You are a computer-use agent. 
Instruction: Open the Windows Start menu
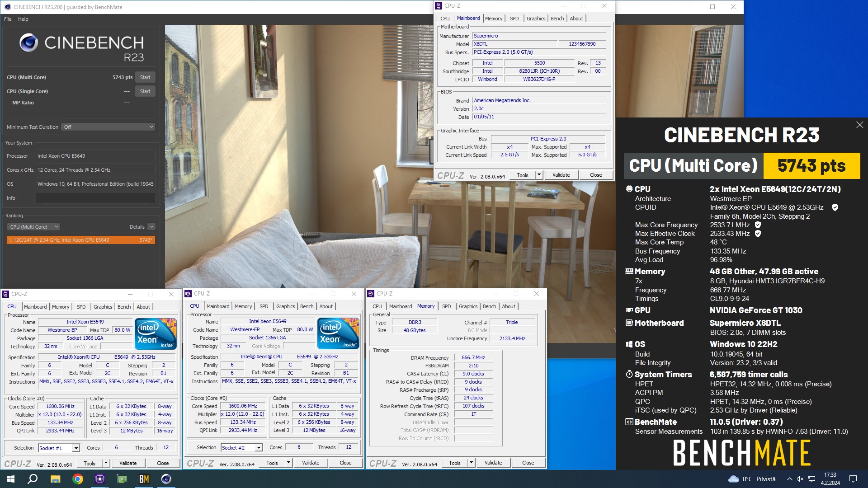tap(11, 479)
